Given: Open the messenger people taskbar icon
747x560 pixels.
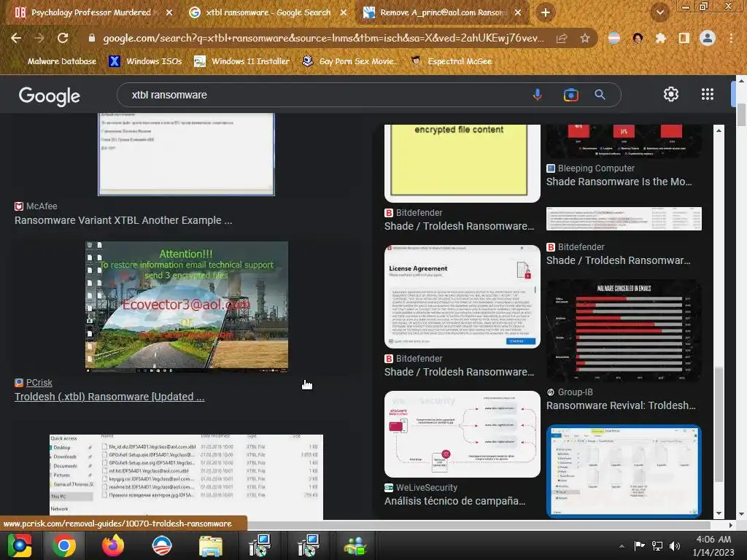Looking at the screenshot, I should (x=355, y=545).
